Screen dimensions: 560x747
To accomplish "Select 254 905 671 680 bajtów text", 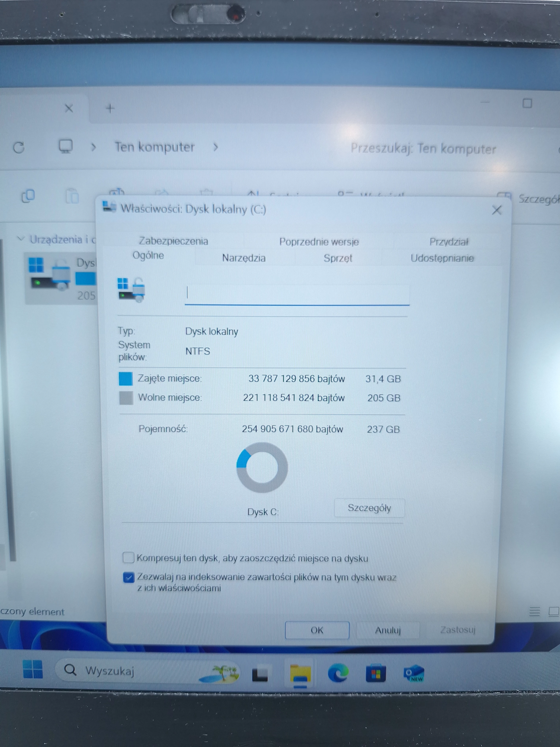I will tap(292, 429).
